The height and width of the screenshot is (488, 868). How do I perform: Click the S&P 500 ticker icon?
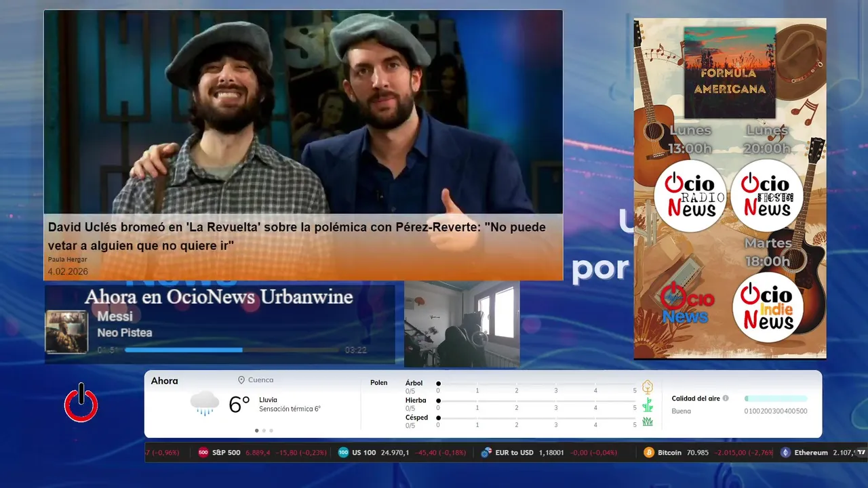203,452
